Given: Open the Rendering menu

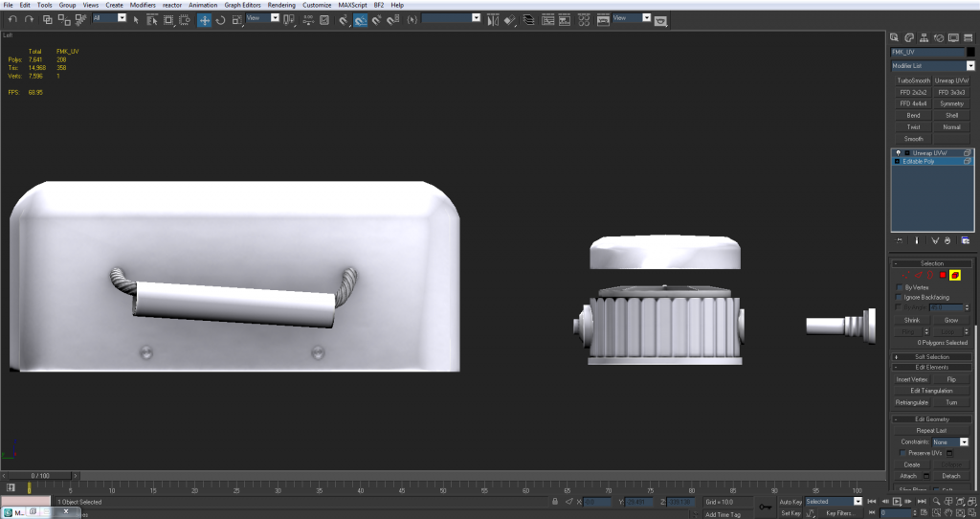Looking at the screenshot, I should (281, 5).
